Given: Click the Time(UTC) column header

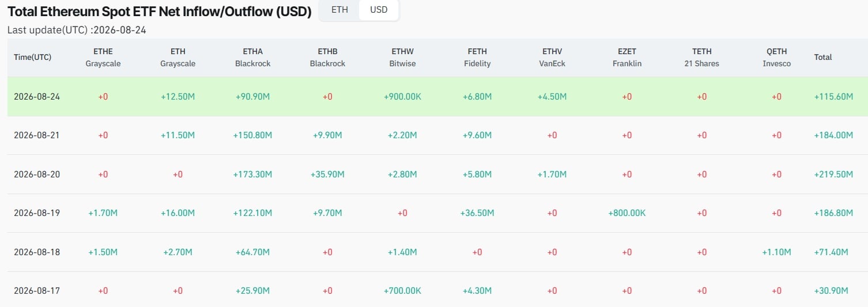Looking at the screenshot, I should click(x=33, y=58).
